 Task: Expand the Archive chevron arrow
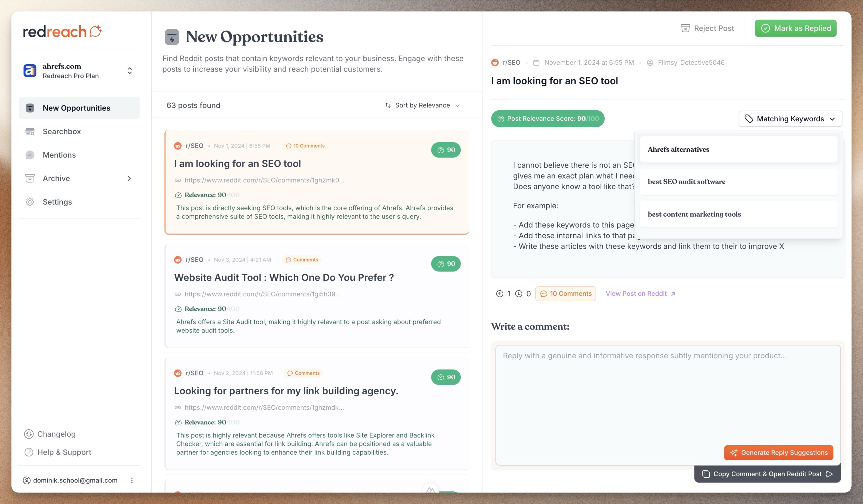point(129,178)
